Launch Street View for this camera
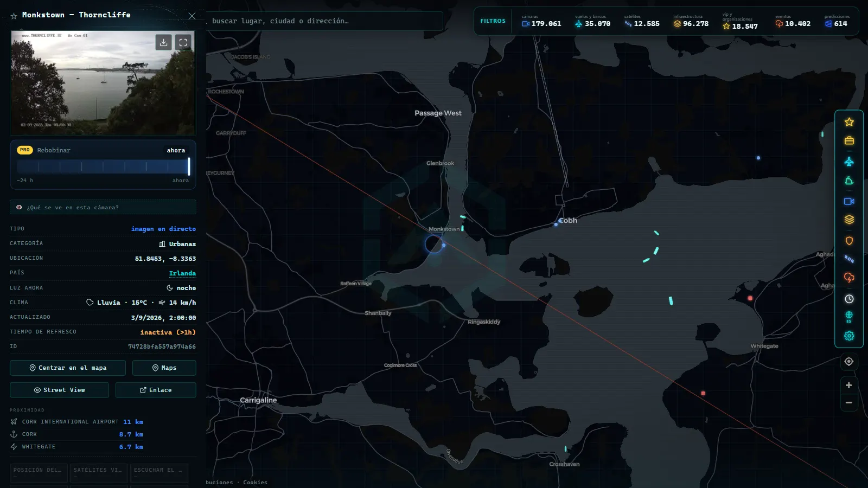 click(x=59, y=390)
